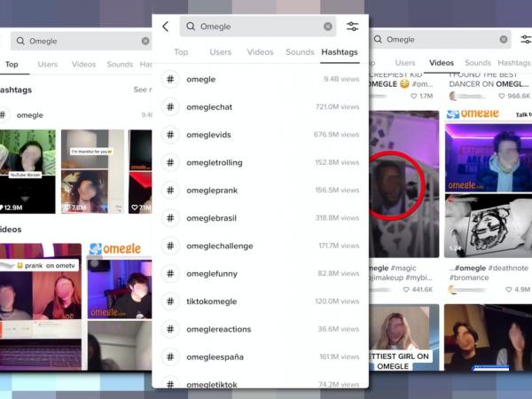Click hashtag icon beside omeglechat
This screenshot has height=399, width=532.
pos(170,107)
